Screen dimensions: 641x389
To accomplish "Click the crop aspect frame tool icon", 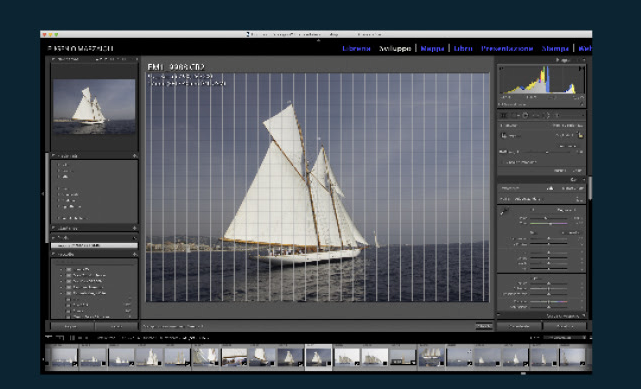I will [504, 135].
